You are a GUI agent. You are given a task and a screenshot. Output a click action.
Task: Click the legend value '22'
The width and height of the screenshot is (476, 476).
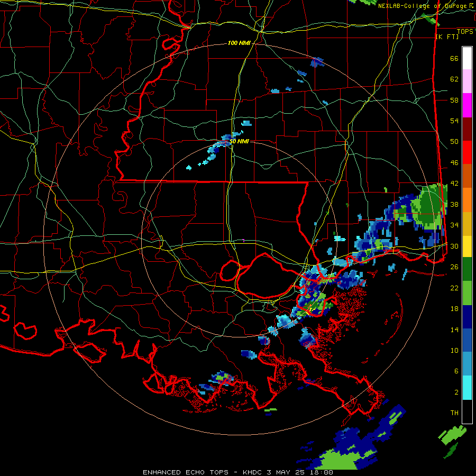tap(454, 288)
